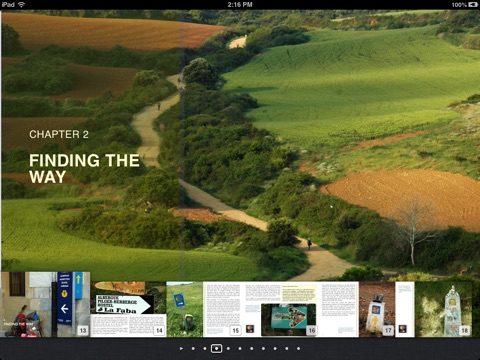Jump to the last chapter dot in the navigator

(x=298, y=348)
